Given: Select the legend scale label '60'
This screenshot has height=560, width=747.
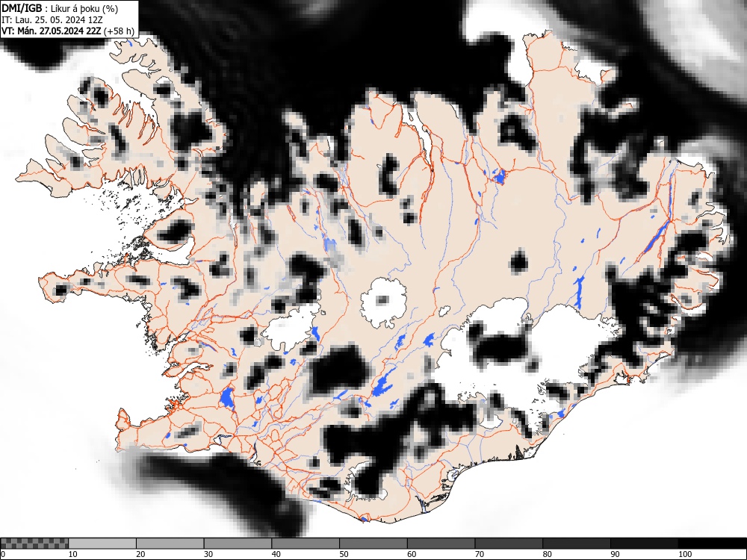Looking at the screenshot, I should (x=411, y=554).
